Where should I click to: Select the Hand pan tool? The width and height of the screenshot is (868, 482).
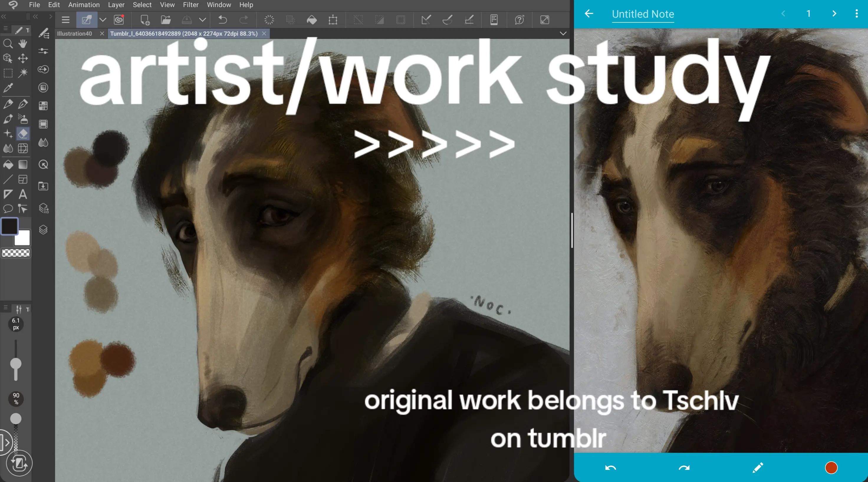23,44
